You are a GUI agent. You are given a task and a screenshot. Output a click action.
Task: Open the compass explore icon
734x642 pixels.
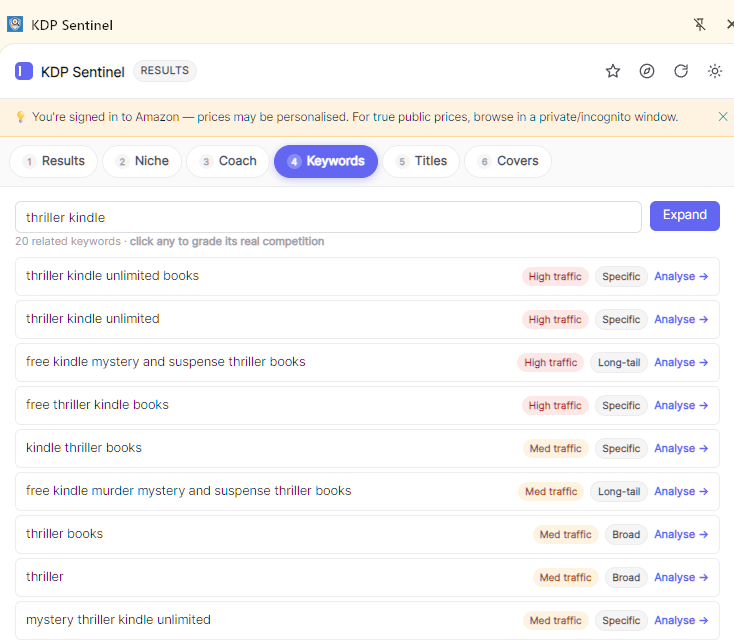647,71
